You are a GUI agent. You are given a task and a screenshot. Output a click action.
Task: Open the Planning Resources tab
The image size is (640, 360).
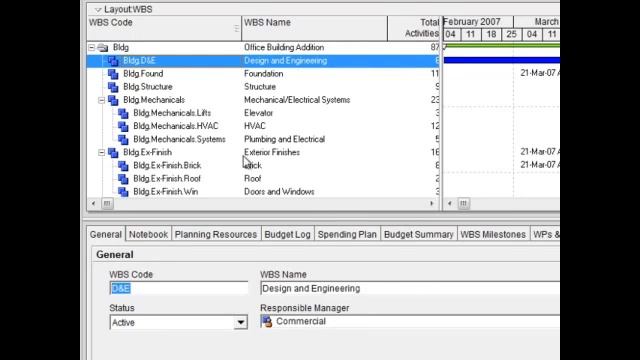[216, 234]
